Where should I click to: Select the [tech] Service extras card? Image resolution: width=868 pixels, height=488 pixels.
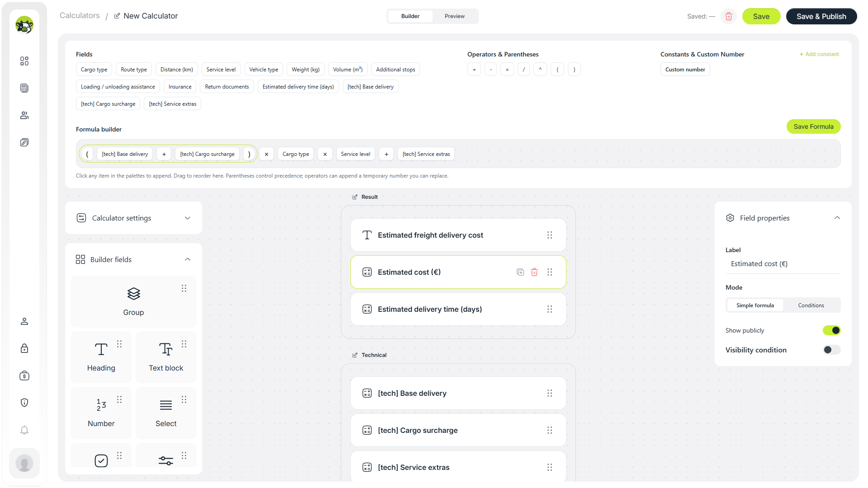[x=458, y=466]
